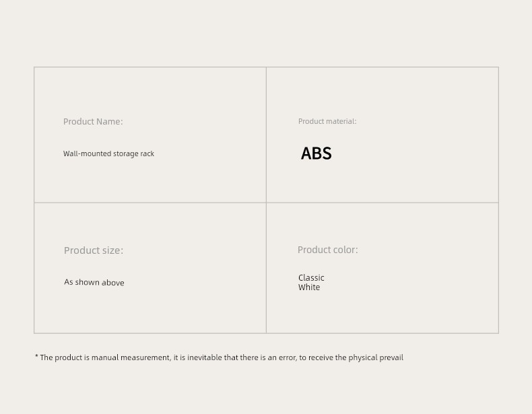
Task: Click the Product Name label
Action: 93,121
